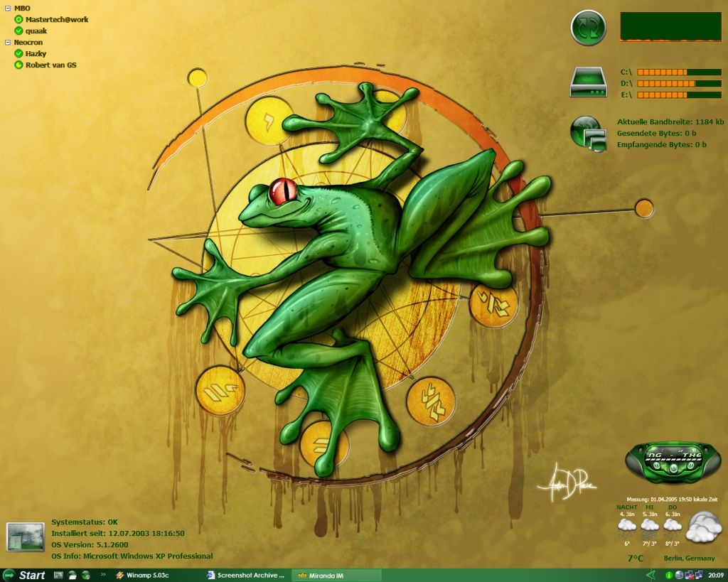Click the E:\ drive usage bar

click(x=679, y=95)
